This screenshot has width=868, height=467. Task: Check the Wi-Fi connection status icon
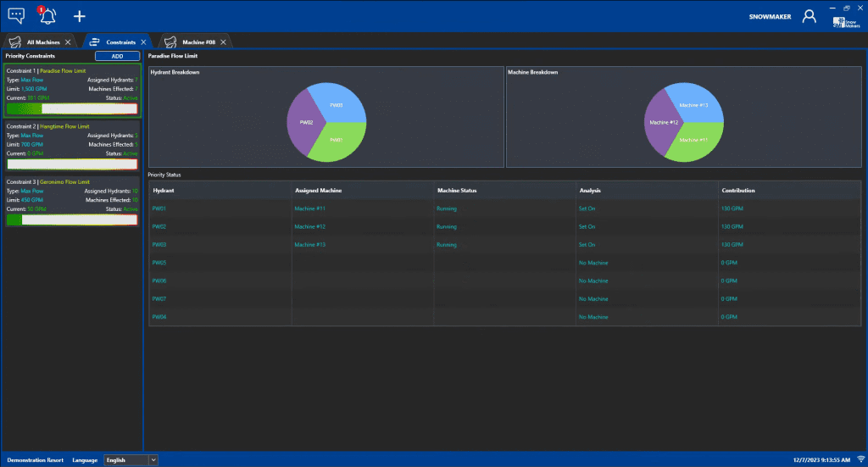860,459
